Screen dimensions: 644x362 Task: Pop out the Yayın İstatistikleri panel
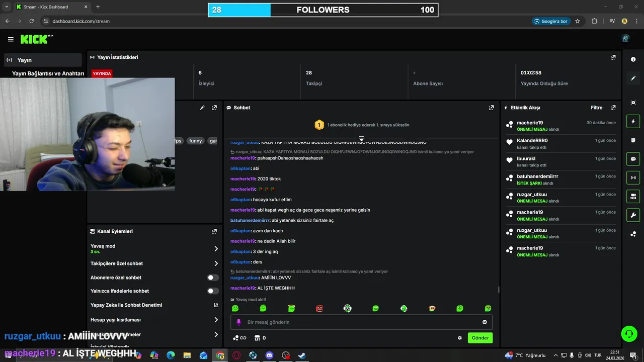click(x=613, y=57)
